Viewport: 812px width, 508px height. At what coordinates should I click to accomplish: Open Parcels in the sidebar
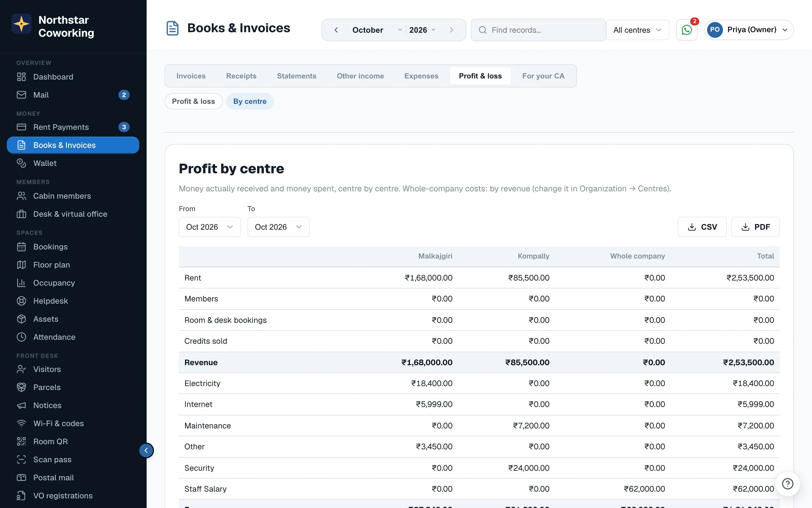[x=73, y=387]
